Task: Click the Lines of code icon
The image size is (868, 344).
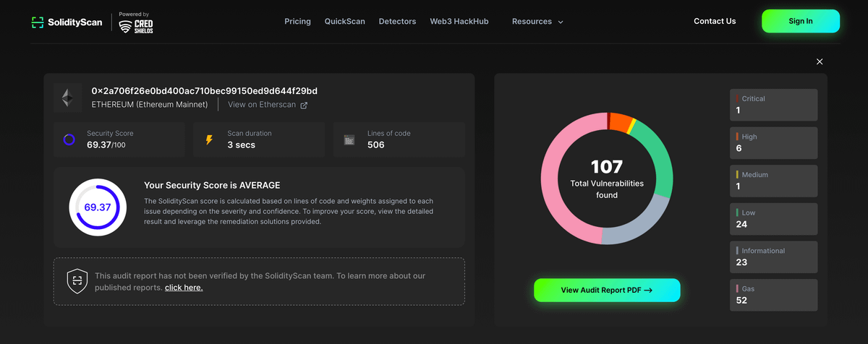Action: [349, 139]
